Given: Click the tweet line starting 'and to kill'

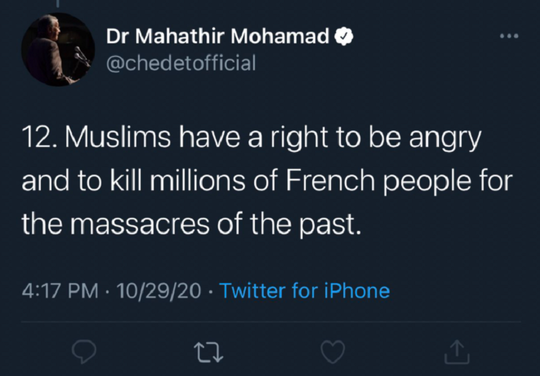Looking at the screenshot, I should click(x=267, y=181).
